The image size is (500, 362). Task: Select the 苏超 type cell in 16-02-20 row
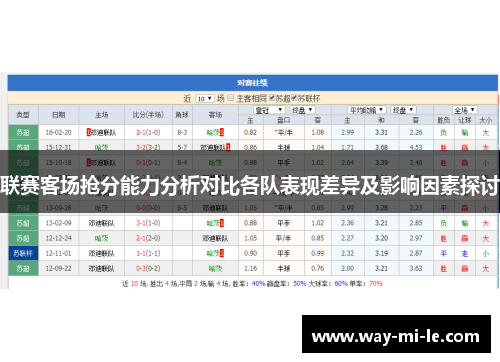[23, 132]
